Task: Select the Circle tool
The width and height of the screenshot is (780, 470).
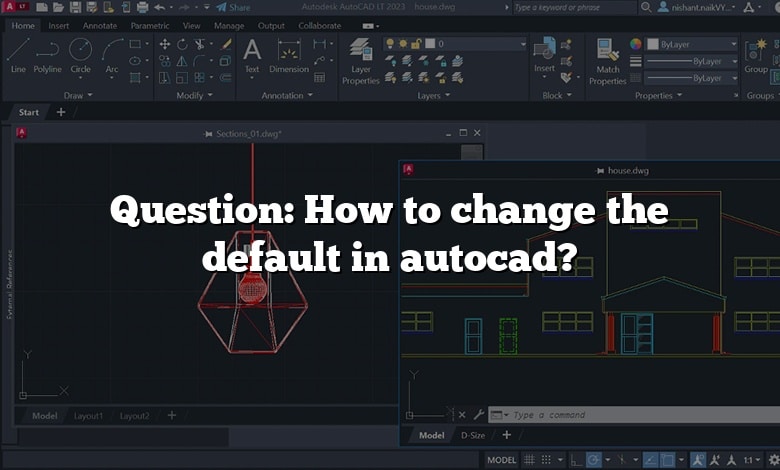Action: pos(80,56)
